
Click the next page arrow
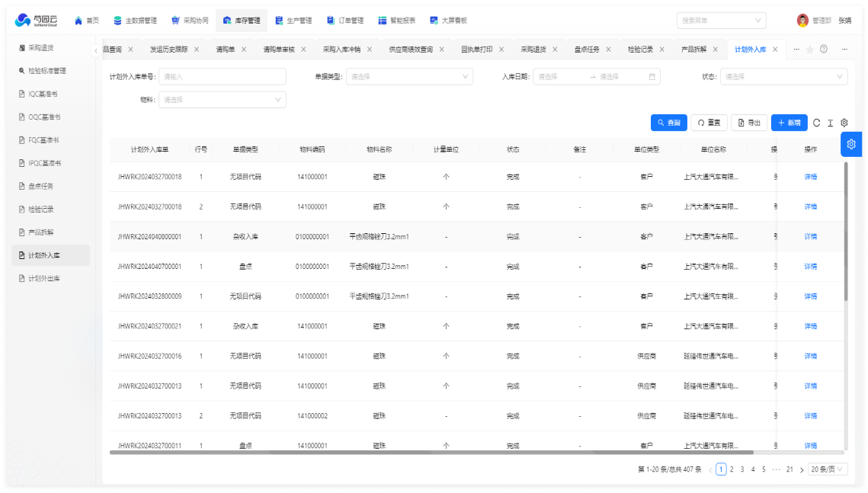click(802, 470)
